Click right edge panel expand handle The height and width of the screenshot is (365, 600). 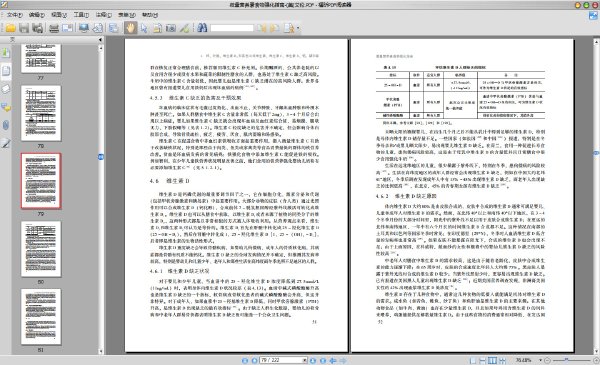point(597,153)
